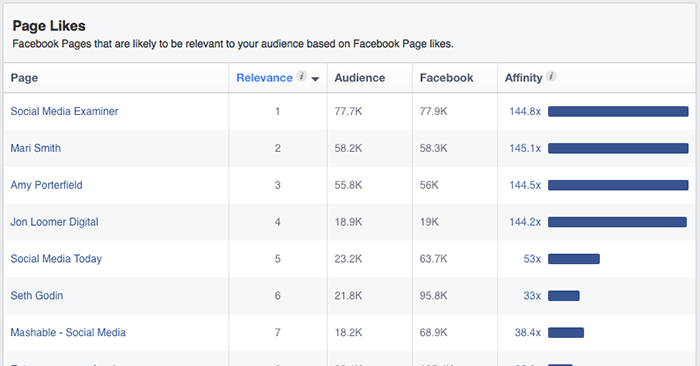
Task: Select the 55.8K audience value
Action: click(x=348, y=185)
